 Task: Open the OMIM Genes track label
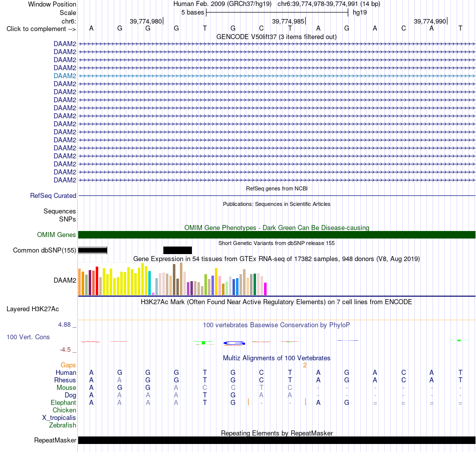(x=56, y=235)
